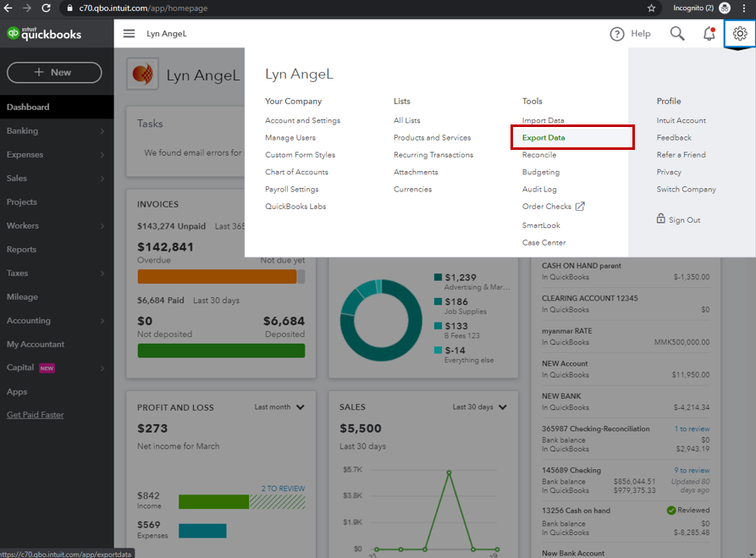This screenshot has width=756, height=558.
Task: Open the Help question mark icon
Action: click(x=616, y=34)
